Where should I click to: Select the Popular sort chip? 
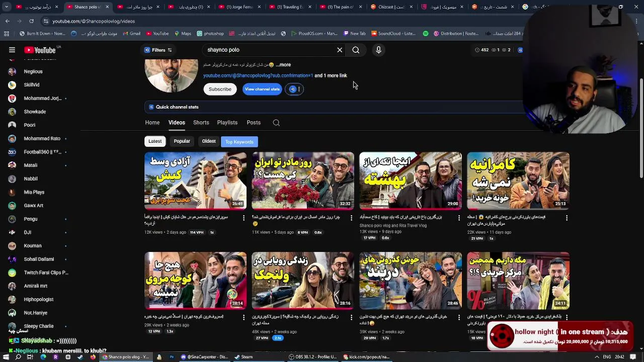pyautogui.click(x=182, y=141)
